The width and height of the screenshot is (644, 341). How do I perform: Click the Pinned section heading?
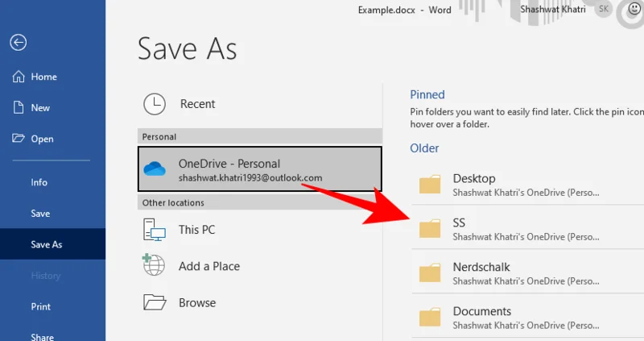(x=427, y=94)
